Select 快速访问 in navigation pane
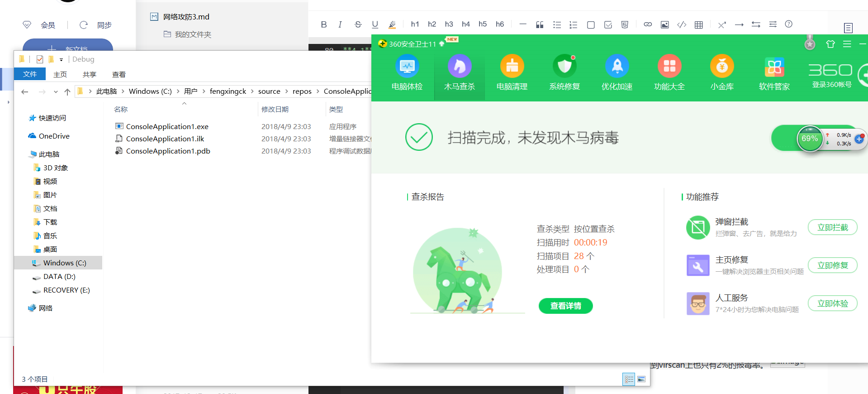This screenshot has width=868, height=394. [x=52, y=118]
